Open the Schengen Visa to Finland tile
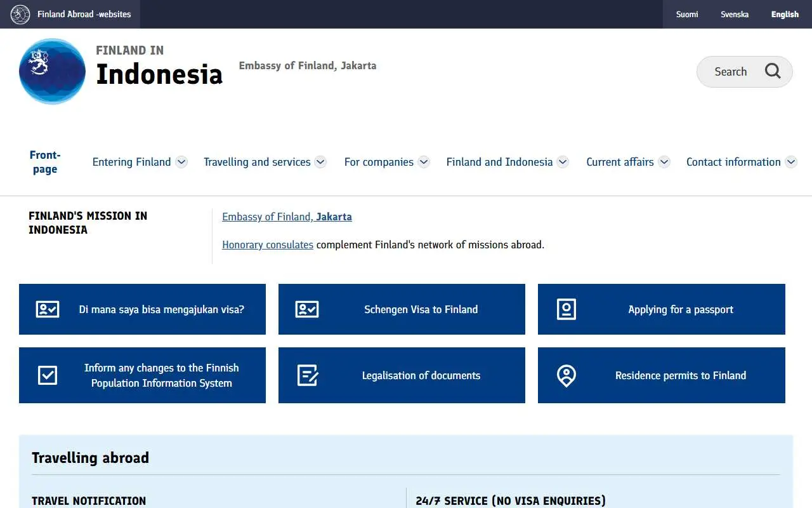812x508 pixels. click(402, 309)
